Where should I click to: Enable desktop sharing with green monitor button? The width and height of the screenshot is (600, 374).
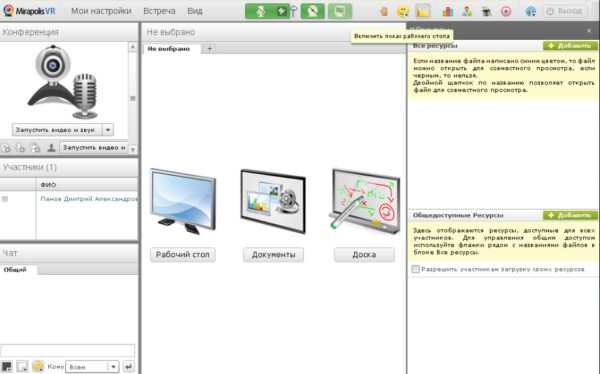pos(340,11)
